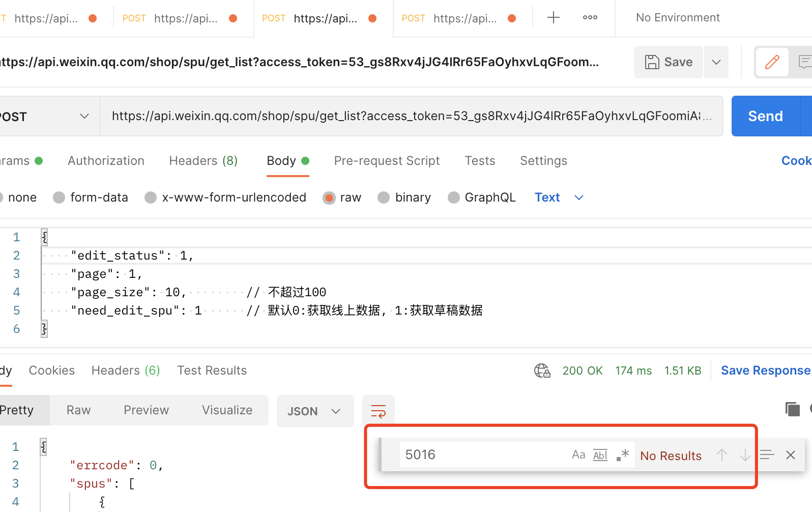Image resolution: width=812 pixels, height=512 pixels.
Task: Select the pencil edit mode icon
Action: [x=772, y=62]
